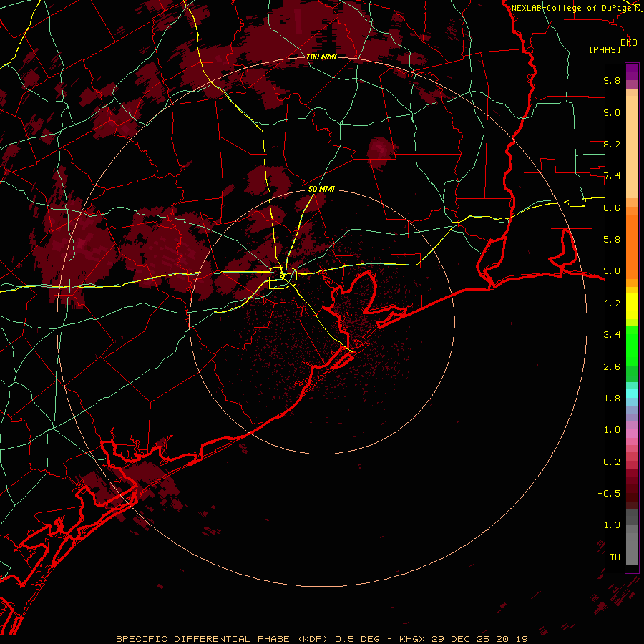Click the 5.0 scale value
The height and width of the screenshot is (644, 644).
612,271
